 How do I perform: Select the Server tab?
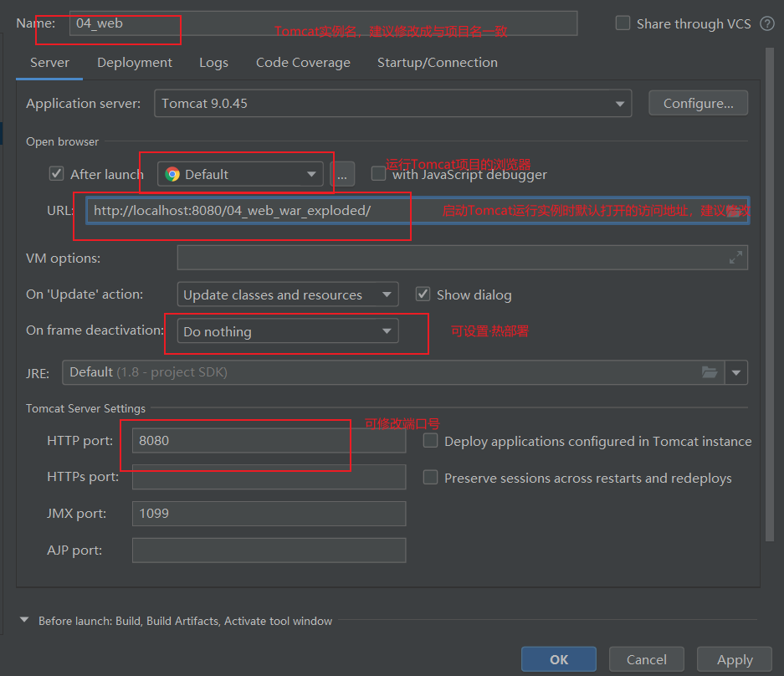pyautogui.click(x=49, y=63)
